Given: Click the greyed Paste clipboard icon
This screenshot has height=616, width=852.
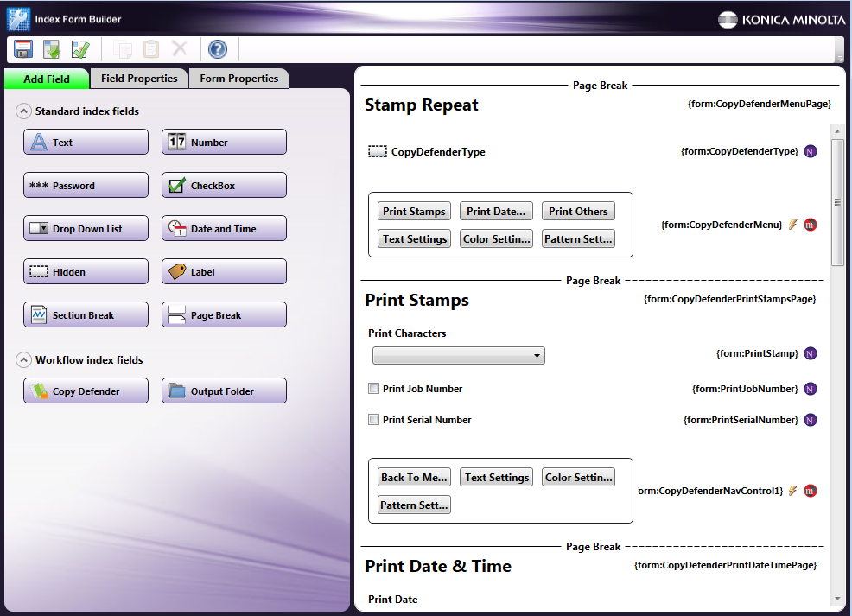Looking at the screenshot, I should pos(151,49).
